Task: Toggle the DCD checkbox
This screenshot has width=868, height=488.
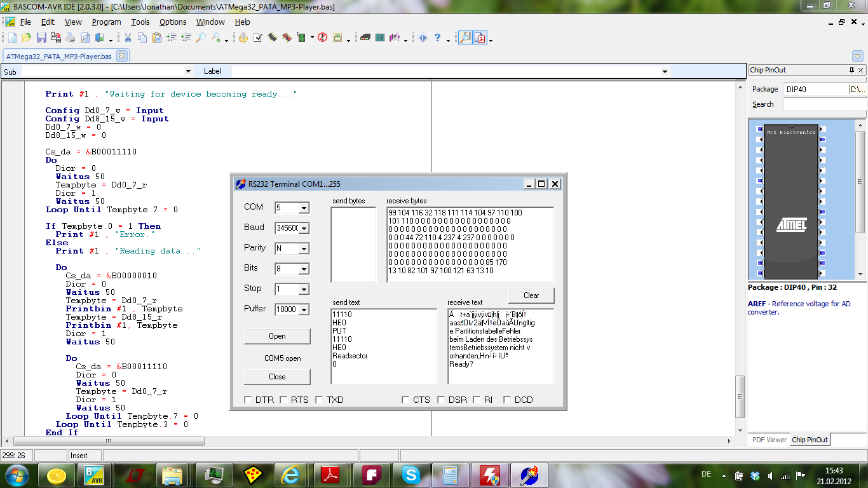Action: tap(507, 400)
